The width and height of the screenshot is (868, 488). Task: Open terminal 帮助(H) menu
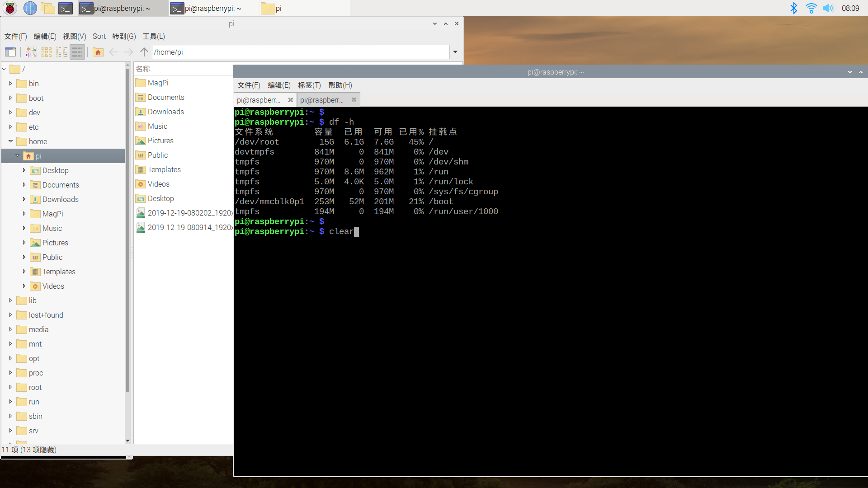pos(340,85)
